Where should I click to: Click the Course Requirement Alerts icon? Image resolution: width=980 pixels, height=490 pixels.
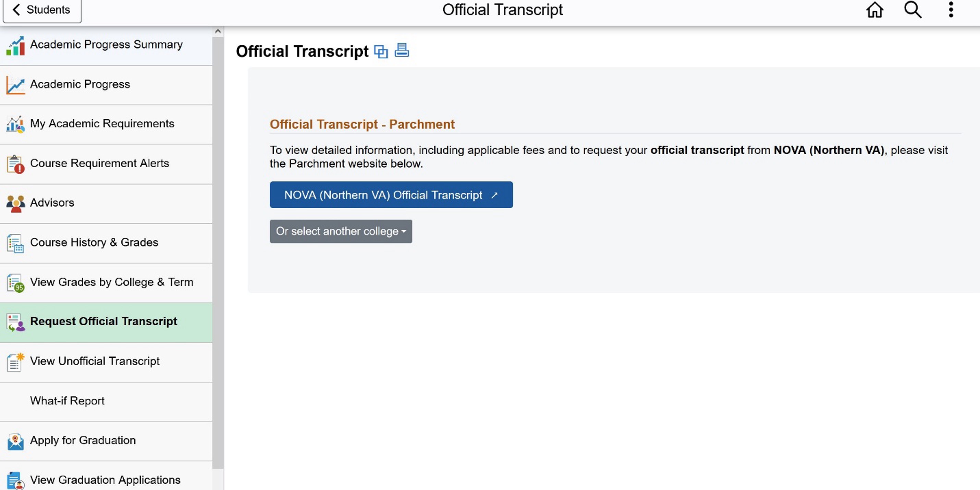[x=16, y=164]
